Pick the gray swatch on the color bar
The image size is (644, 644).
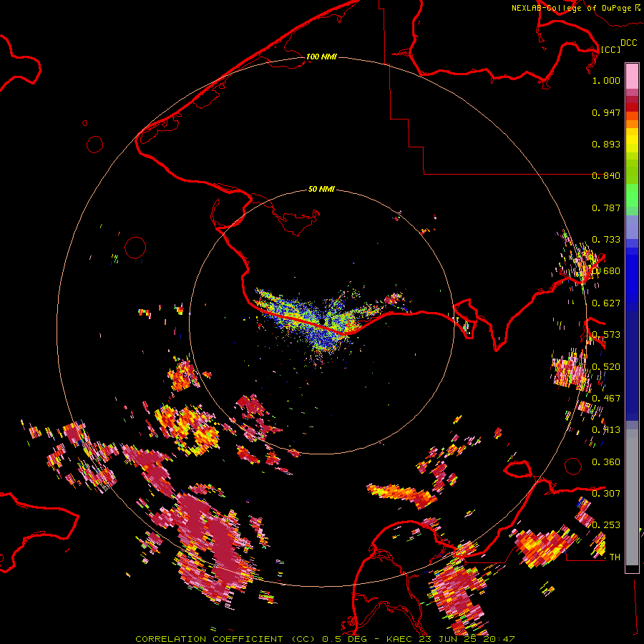(632, 497)
